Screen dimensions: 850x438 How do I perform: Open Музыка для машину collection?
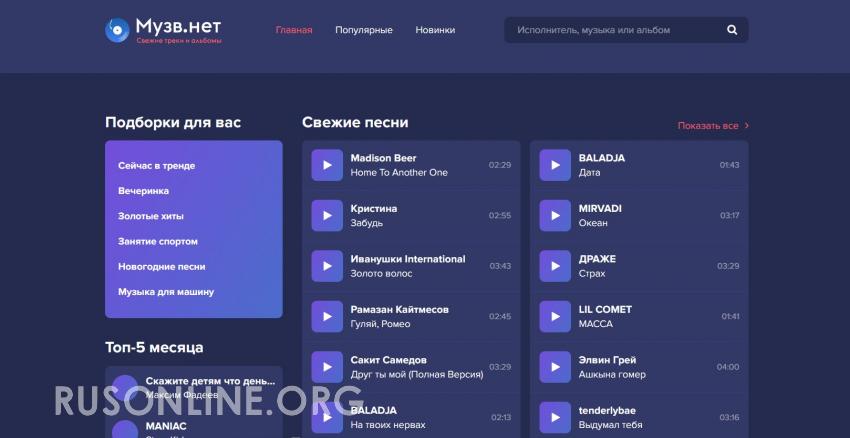166,292
